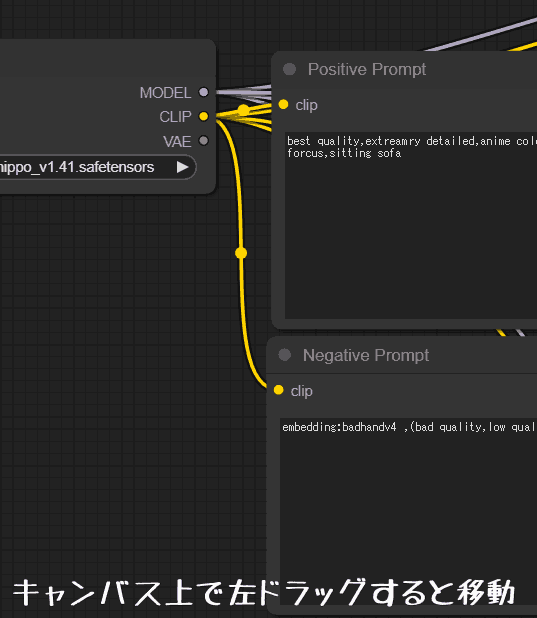Click next-checkpoint arrow on safetensors selector

pos(183,167)
